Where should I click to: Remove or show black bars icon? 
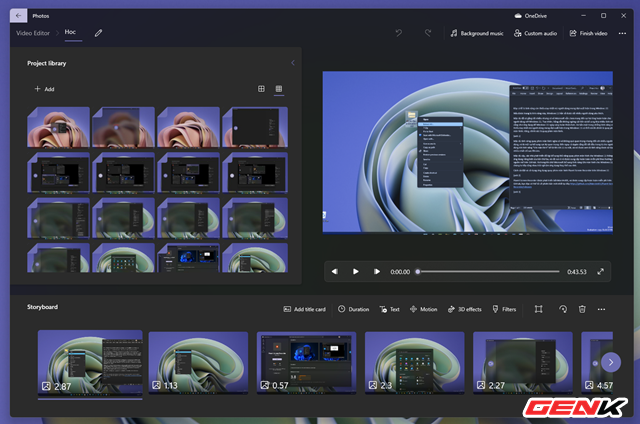pyautogui.click(x=538, y=309)
